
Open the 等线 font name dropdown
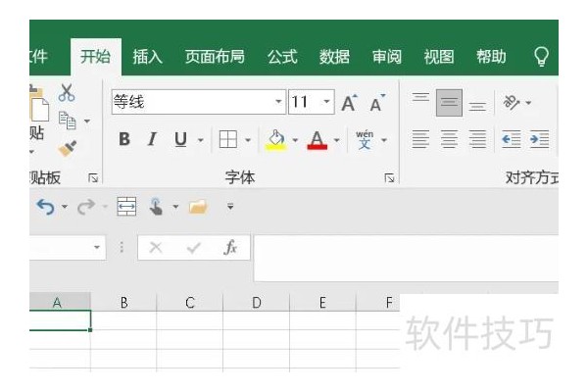[x=278, y=102]
